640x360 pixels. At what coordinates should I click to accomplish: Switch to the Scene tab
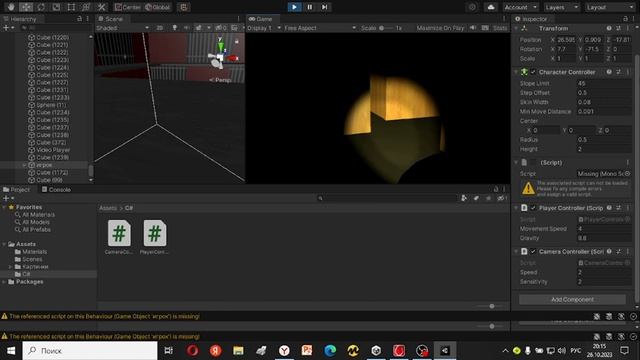pos(111,19)
